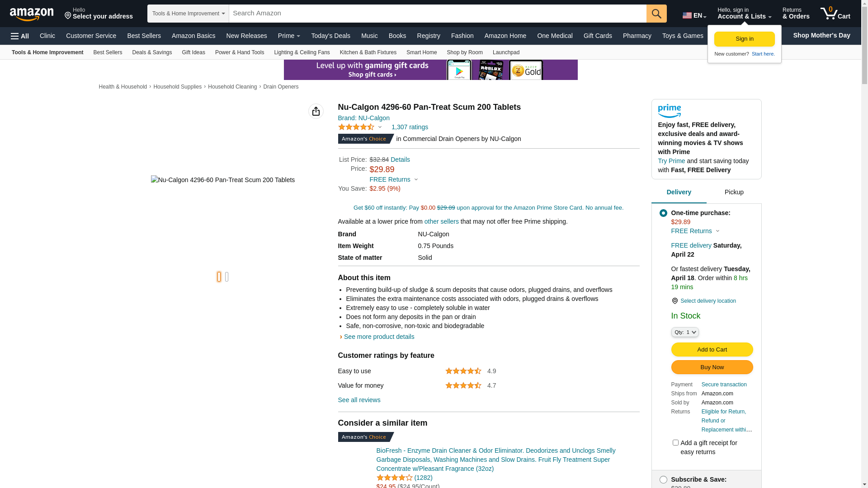Screen dimensions: 868x488
Task: Click the Amazon logo home icon
Action: pos(32,14)
